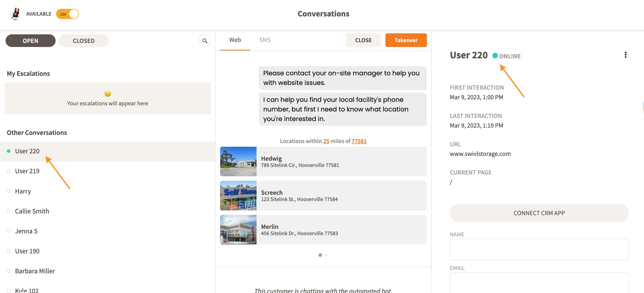Click the Hedwig location thumbnail
The height and width of the screenshot is (293, 644).
(x=238, y=161)
